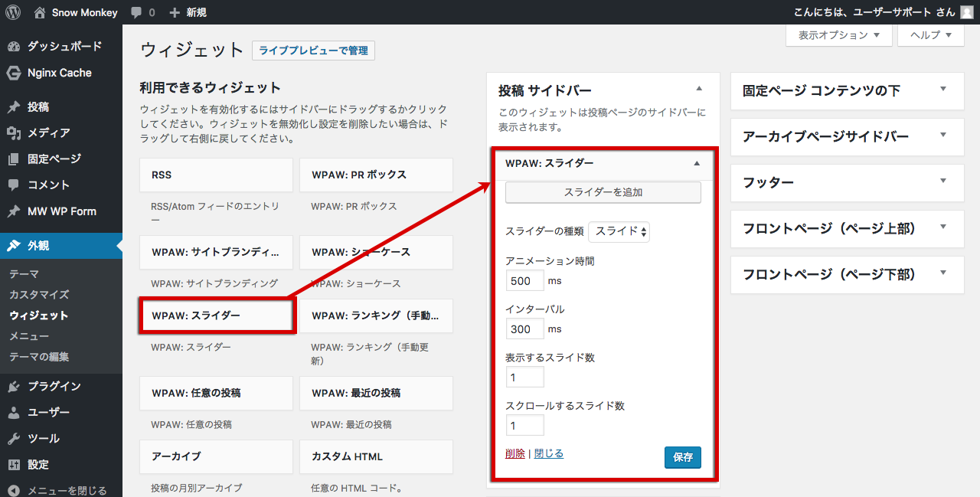
Task: Collapse the 投稿 サイドバー panel arrow
Action: tap(699, 90)
